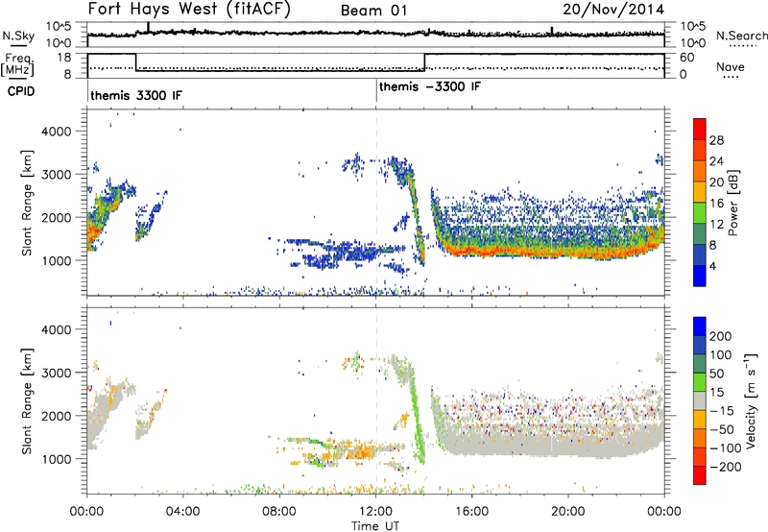Click time tick label '20:00'
The image size is (768, 532).
coord(568,512)
